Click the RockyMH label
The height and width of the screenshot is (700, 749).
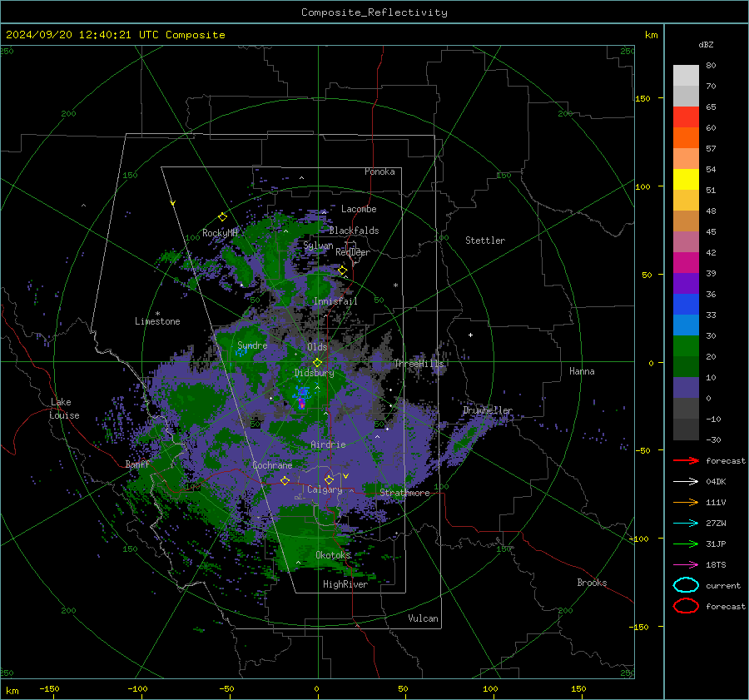tap(220, 233)
